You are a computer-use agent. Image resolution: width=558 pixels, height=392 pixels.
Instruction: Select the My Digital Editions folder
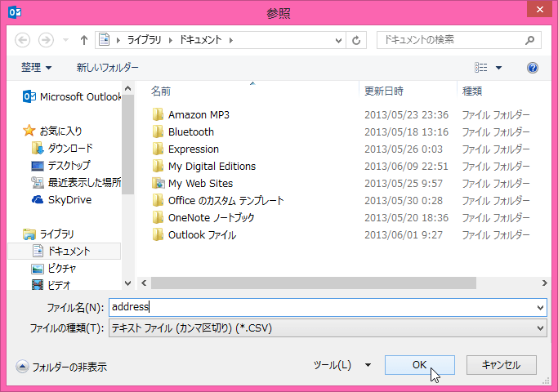point(212,166)
